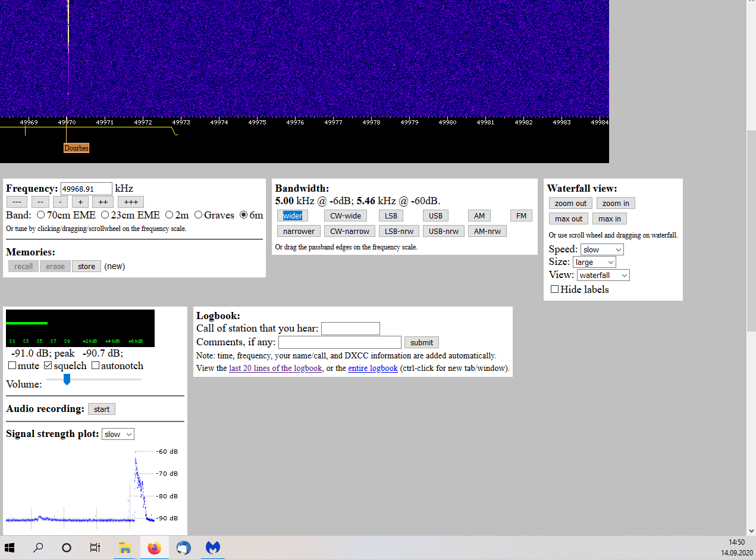756x559 pixels.
Task: Start audio recording
Action: 102,409
